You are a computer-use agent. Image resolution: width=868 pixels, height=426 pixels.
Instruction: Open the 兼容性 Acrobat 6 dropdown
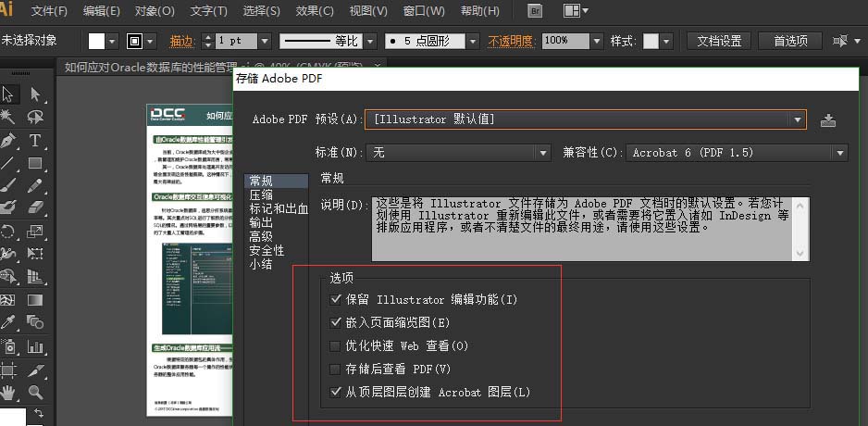[x=737, y=152]
